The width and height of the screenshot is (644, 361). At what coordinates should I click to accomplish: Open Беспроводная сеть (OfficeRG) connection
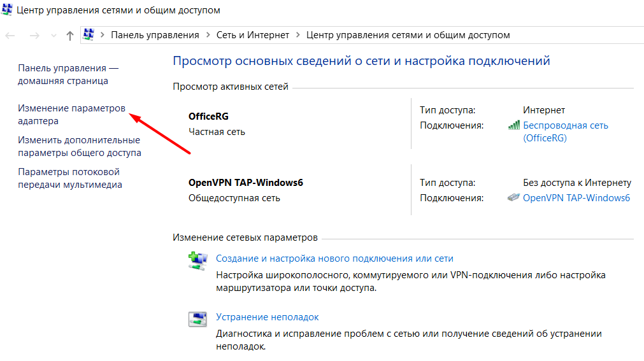click(565, 131)
